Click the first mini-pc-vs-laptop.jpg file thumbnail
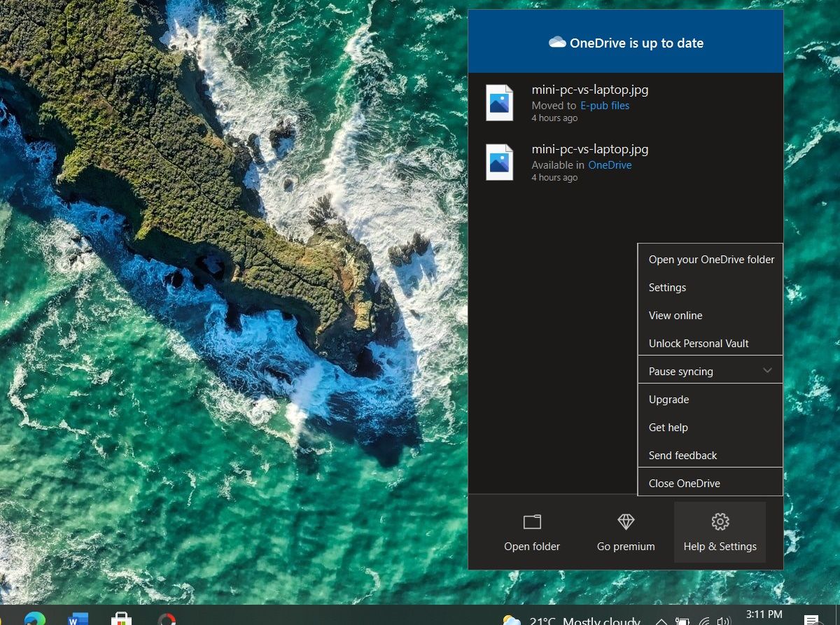The height and width of the screenshot is (625, 840). click(500, 103)
